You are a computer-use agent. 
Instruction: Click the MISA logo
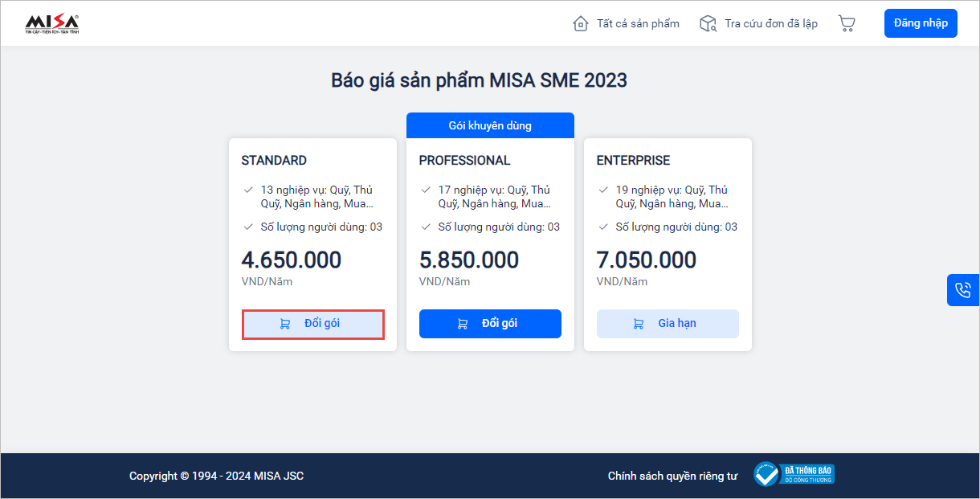pyautogui.click(x=52, y=24)
